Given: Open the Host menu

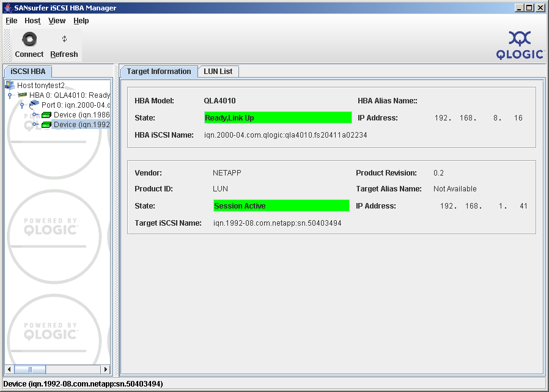Looking at the screenshot, I should click(32, 21).
